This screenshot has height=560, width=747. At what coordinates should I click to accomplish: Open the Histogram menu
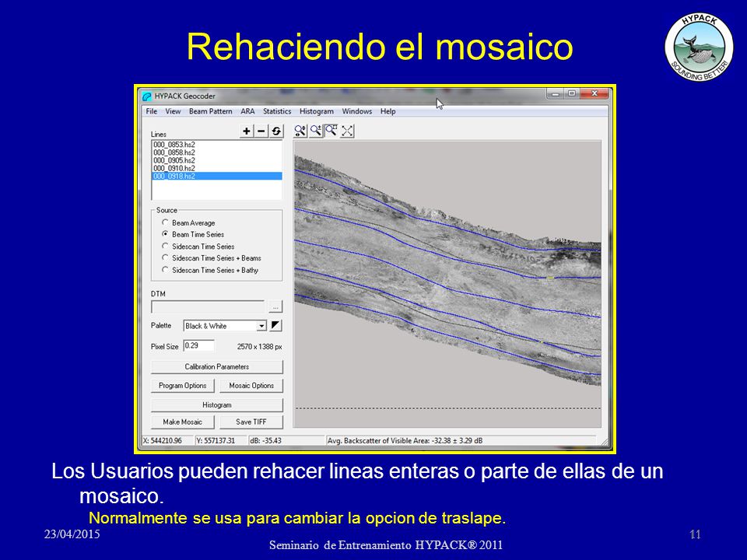tap(317, 111)
